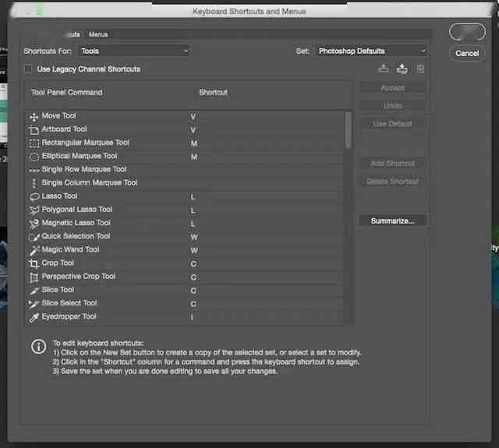Open the Set dropdown showing Photoshop Defaults
The width and height of the screenshot is (499, 448).
372,51
